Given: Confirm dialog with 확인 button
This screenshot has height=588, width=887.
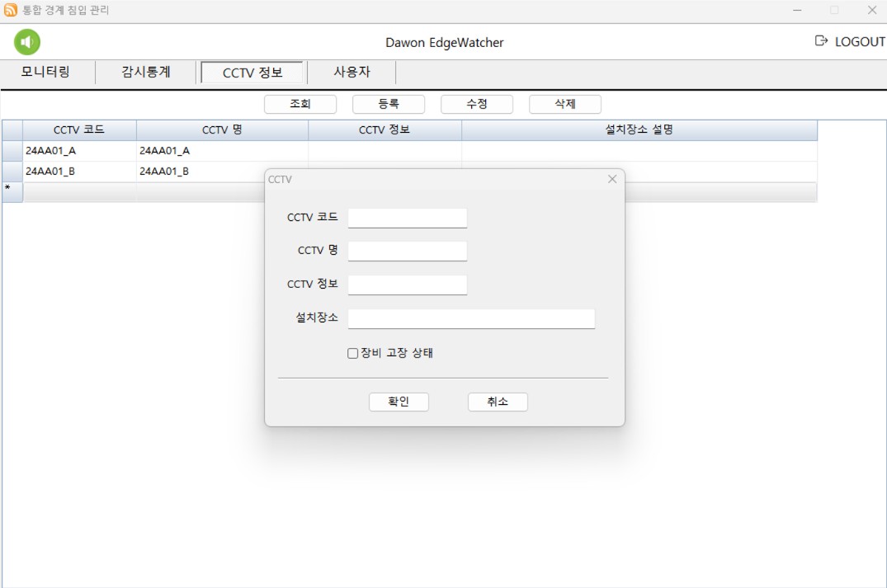Looking at the screenshot, I should point(399,402).
